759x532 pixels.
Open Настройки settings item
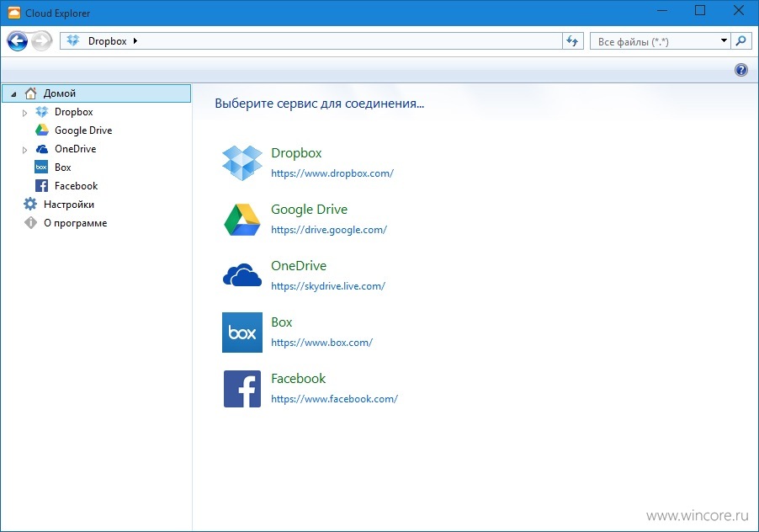click(x=69, y=205)
